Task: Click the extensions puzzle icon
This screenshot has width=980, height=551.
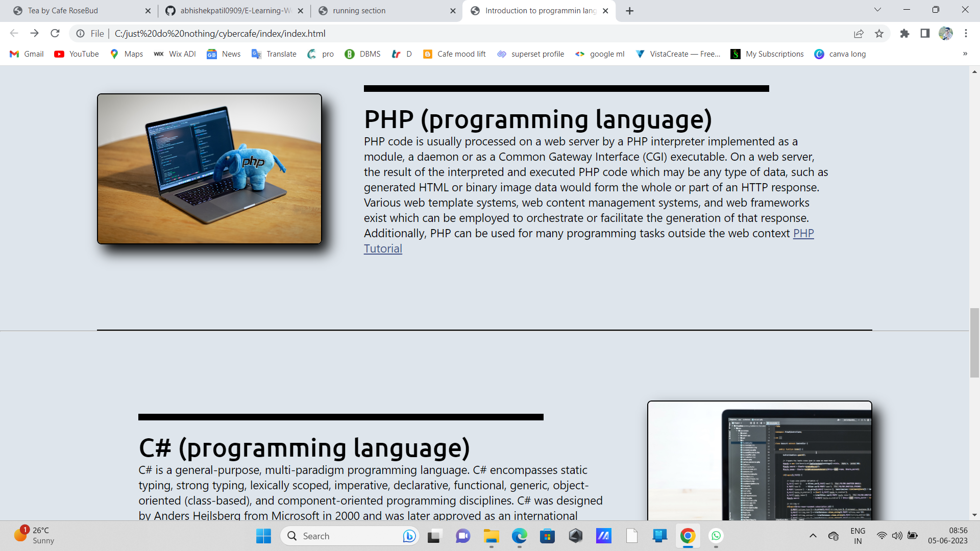Action: (x=905, y=33)
